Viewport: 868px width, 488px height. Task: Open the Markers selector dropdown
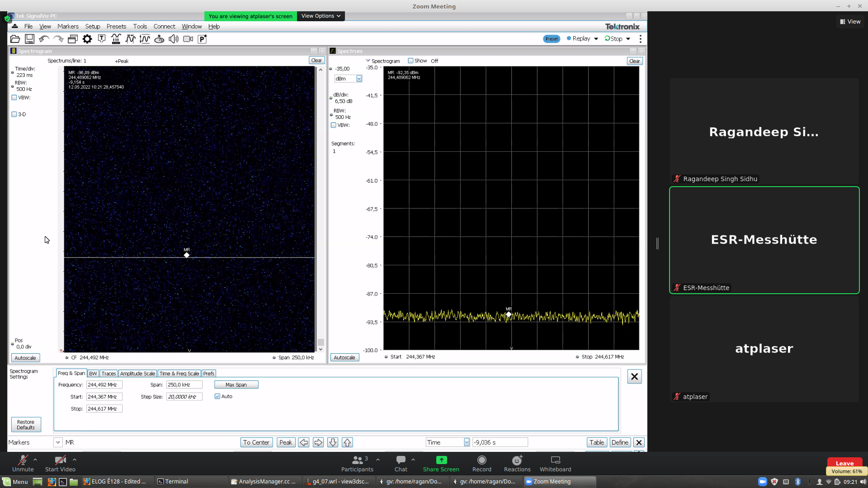[x=58, y=442]
